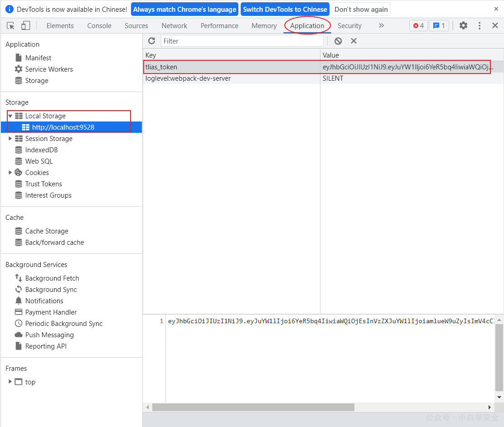This screenshot has height=427, width=504.
Task: Dismiss the language info banner
Action: pyautogui.click(x=496, y=10)
